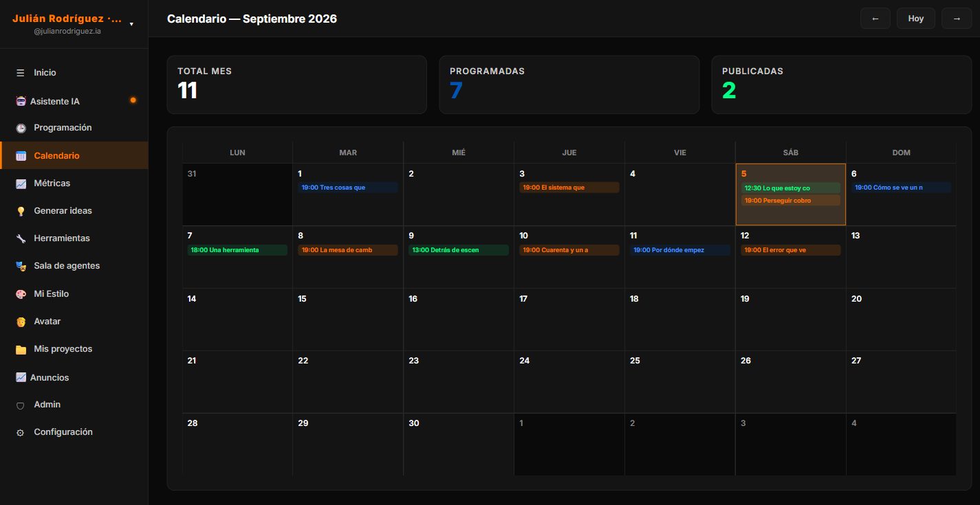980x505 pixels.
Task: Select day 30 calendar cell
Action: pyautogui.click(x=459, y=444)
